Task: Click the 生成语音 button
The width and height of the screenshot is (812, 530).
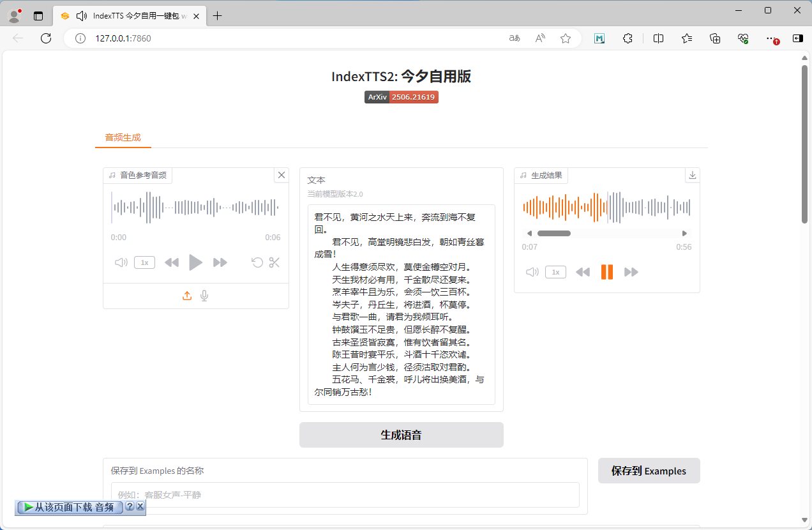Action: (401, 434)
